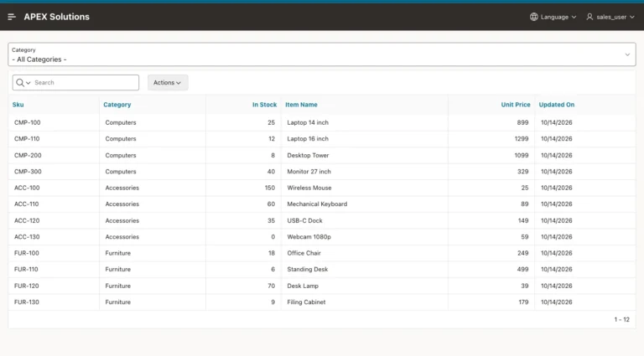Click the Standing Desk item name
The image size is (644, 356).
point(308,270)
